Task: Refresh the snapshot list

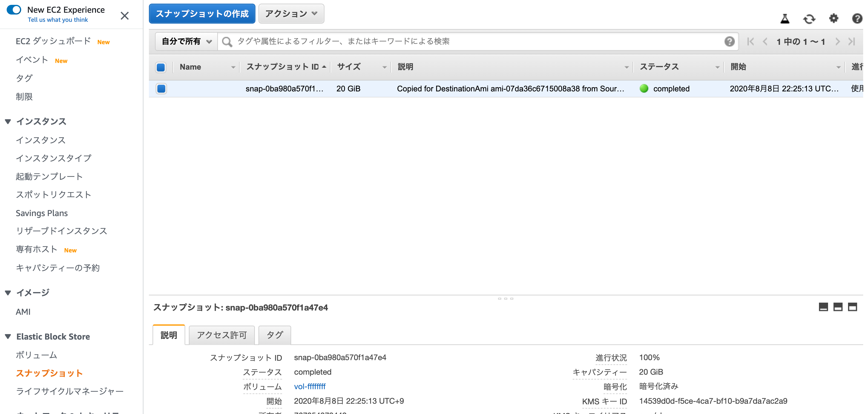Action: click(x=809, y=18)
